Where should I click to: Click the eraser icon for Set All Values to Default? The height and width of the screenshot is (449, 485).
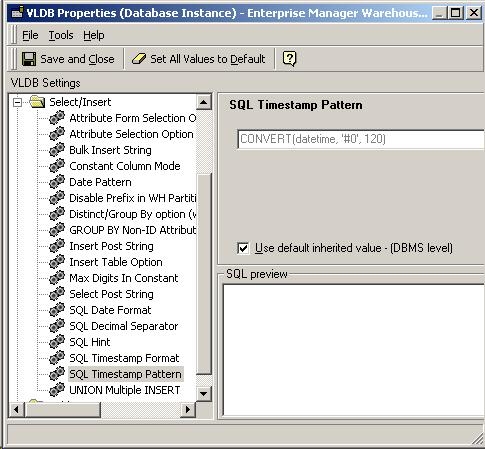tap(139, 59)
